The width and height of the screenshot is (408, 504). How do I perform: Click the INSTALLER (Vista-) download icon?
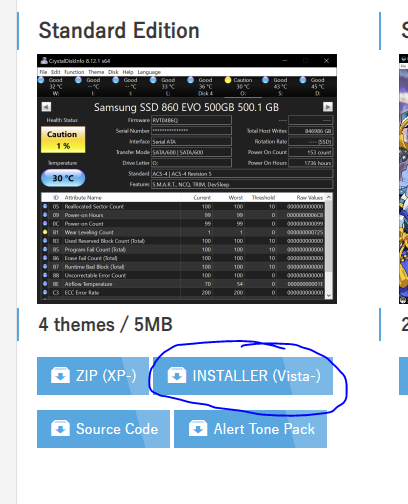click(x=177, y=375)
